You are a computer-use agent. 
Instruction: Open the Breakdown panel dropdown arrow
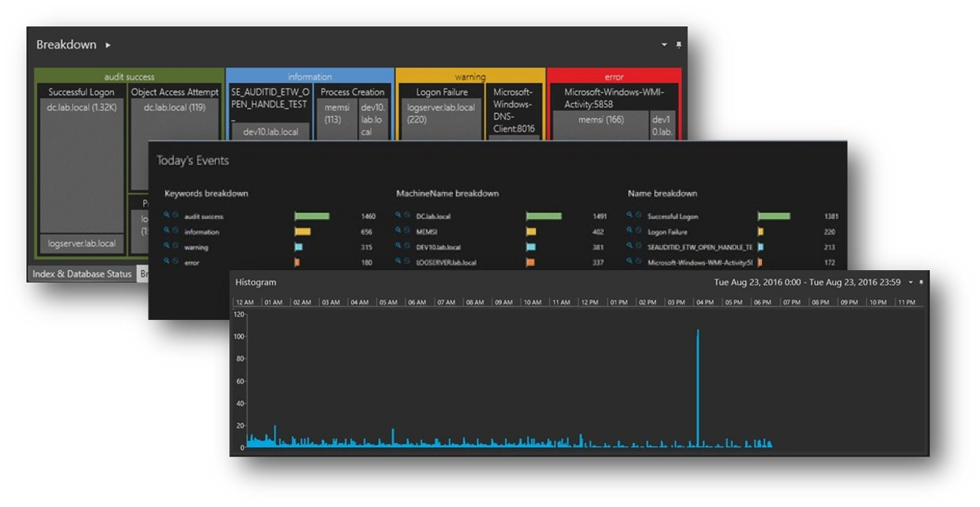click(665, 45)
